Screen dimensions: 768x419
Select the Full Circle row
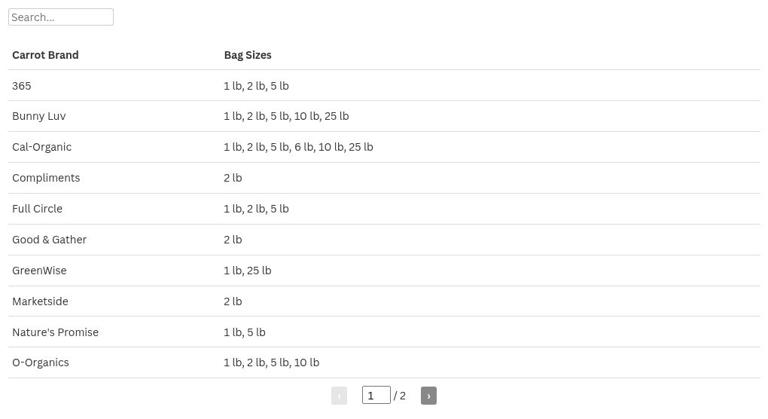pos(384,209)
